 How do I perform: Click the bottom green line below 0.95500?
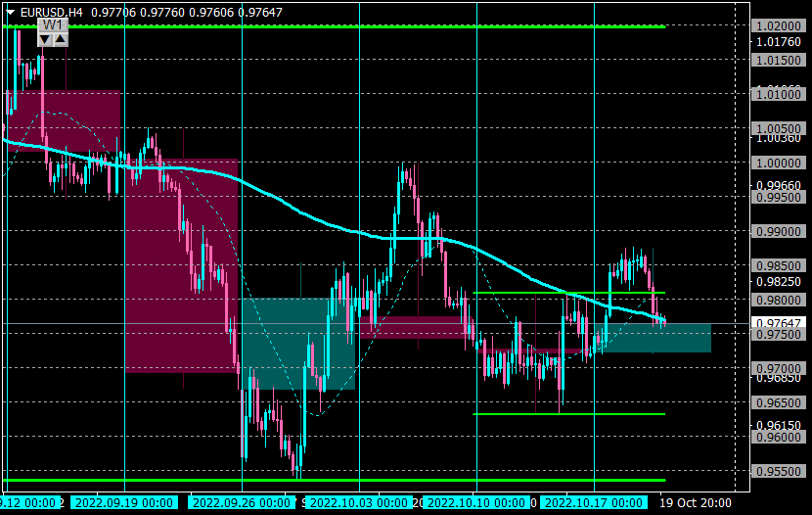[334, 481]
